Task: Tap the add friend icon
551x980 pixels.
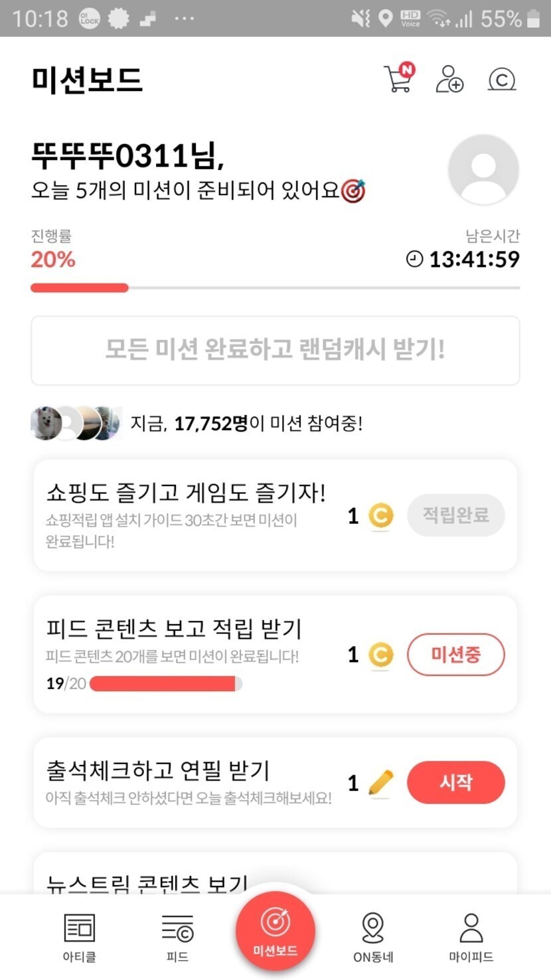Action: 449,80
